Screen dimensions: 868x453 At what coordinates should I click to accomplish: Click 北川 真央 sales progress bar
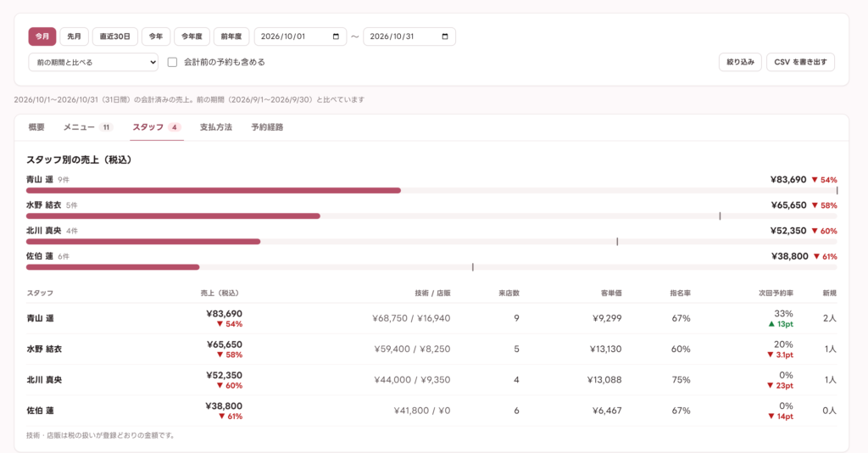point(431,242)
